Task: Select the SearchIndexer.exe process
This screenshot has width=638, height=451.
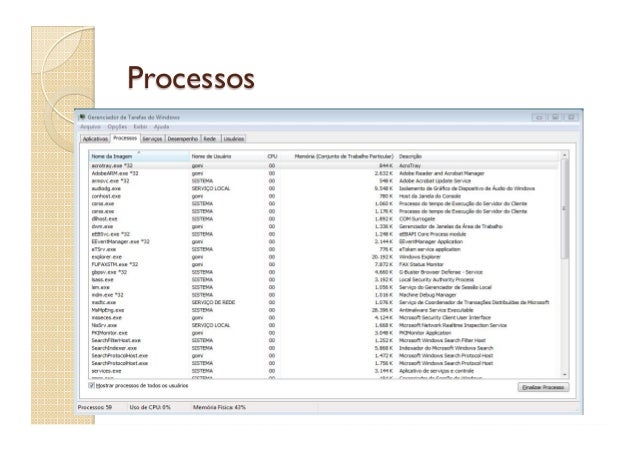Action: click(324, 348)
